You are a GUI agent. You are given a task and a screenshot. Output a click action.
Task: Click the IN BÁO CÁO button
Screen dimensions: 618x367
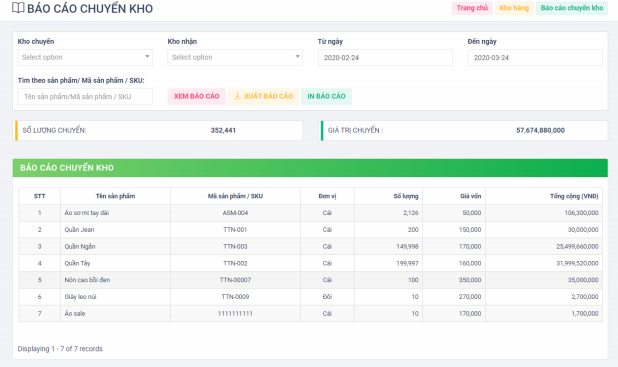pos(326,96)
